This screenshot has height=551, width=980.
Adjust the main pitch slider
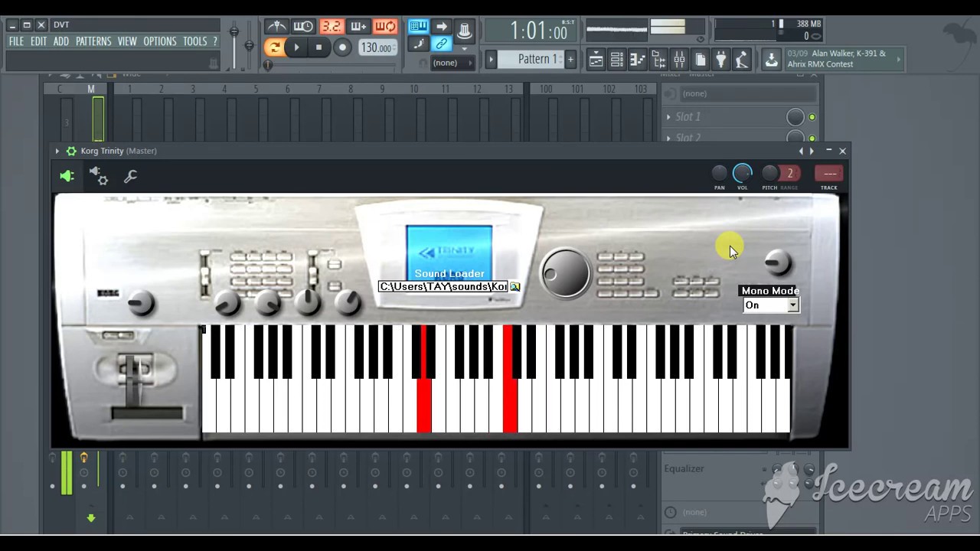coord(249,44)
